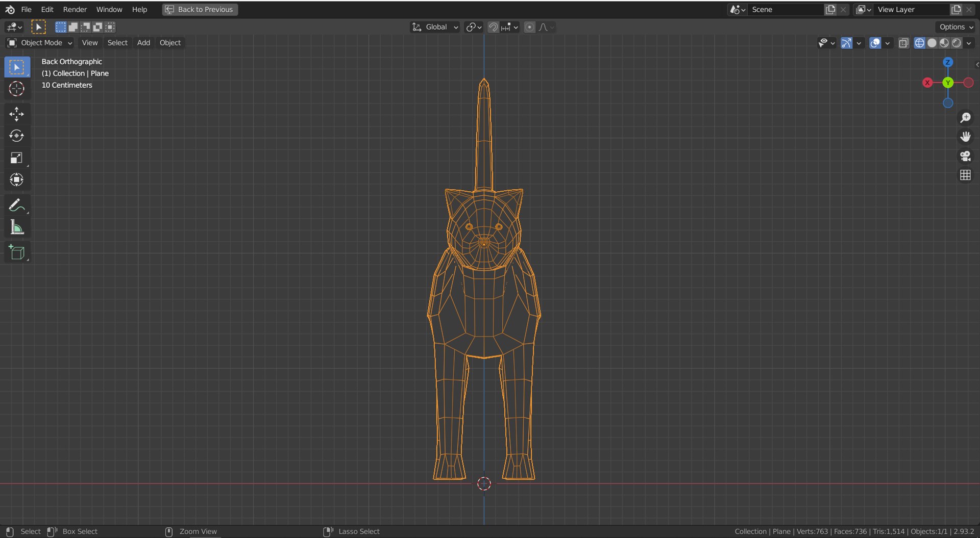The height and width of the screenshot is (538, 980).
Task: Toggle camera view icon
Action: click(965, 156)
